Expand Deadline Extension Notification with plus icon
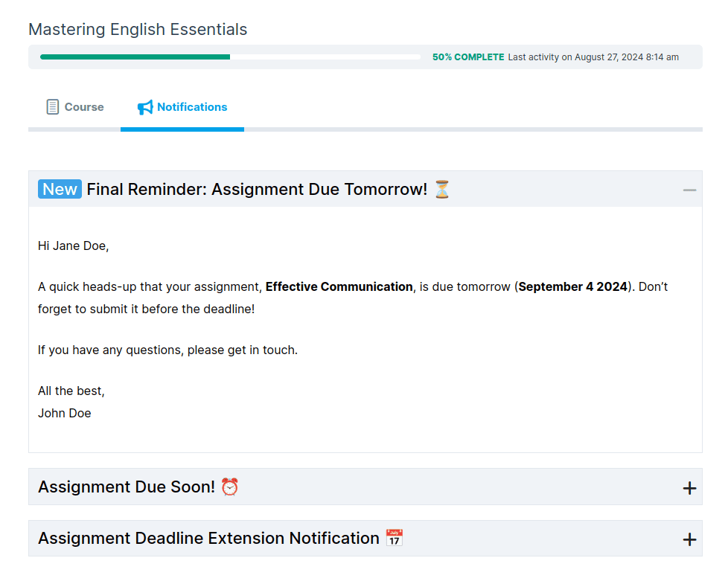 (x=689, y=539)
